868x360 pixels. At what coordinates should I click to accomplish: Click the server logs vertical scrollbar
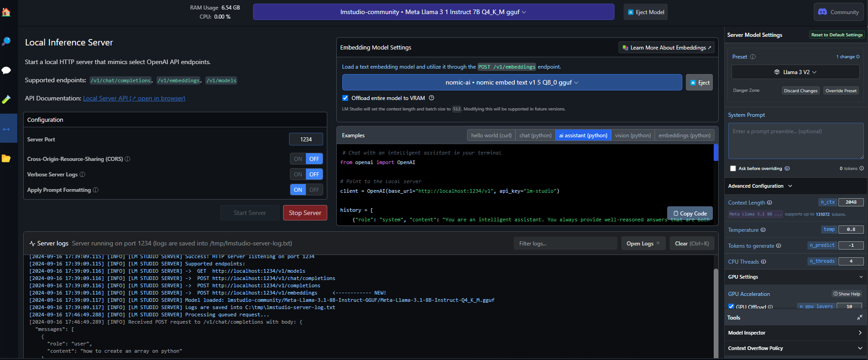click(x=716, y=314)
